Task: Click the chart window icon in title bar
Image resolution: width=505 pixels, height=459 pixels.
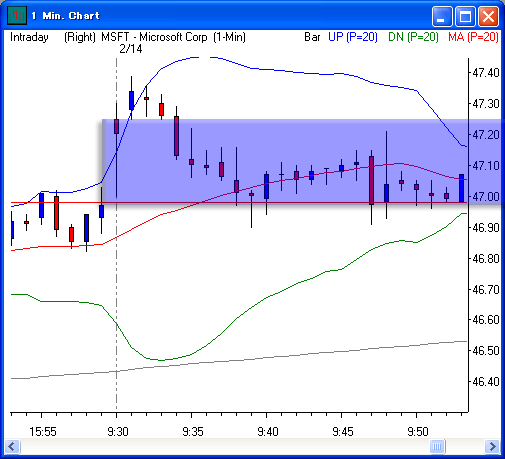Action: point(17,15)
